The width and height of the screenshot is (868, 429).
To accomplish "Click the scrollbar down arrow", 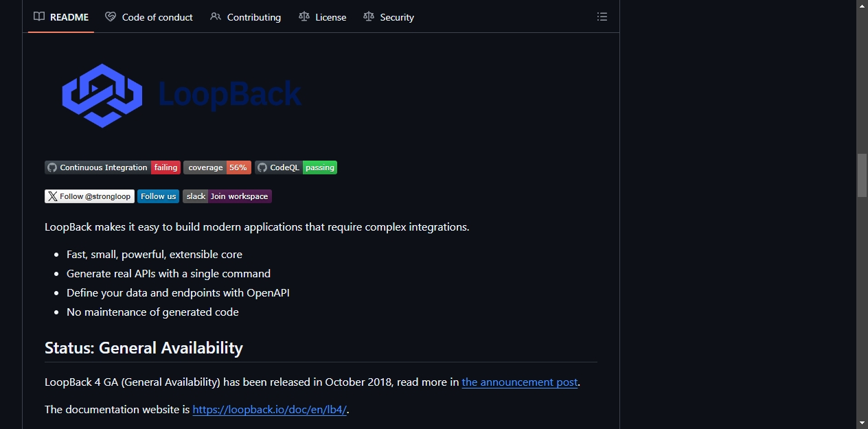I will (x=862, y=423).
